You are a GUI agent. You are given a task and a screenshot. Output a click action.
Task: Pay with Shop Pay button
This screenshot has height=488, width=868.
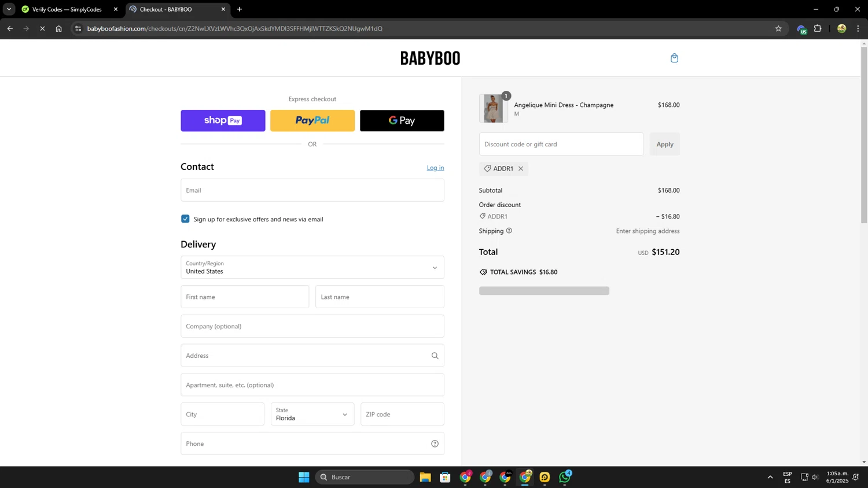223,121
